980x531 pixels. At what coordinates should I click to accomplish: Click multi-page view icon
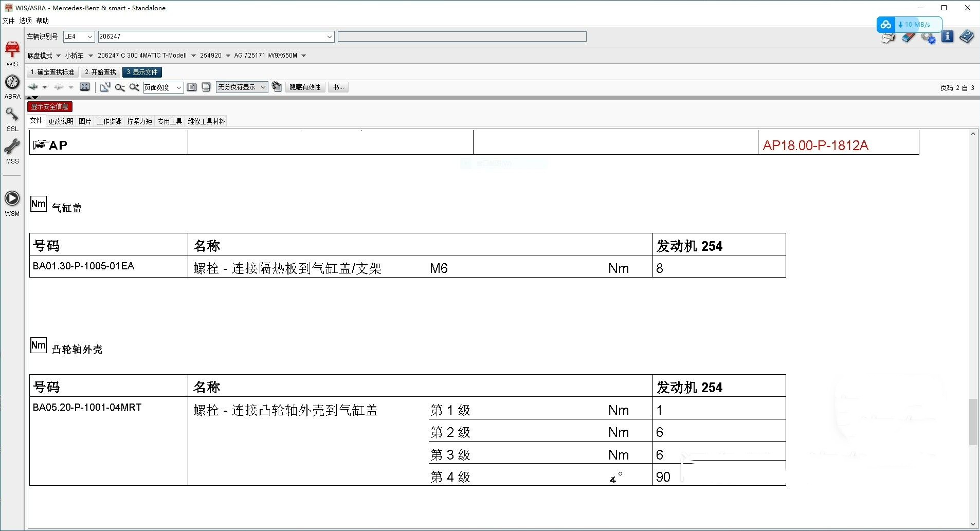(x=206, y=87)
